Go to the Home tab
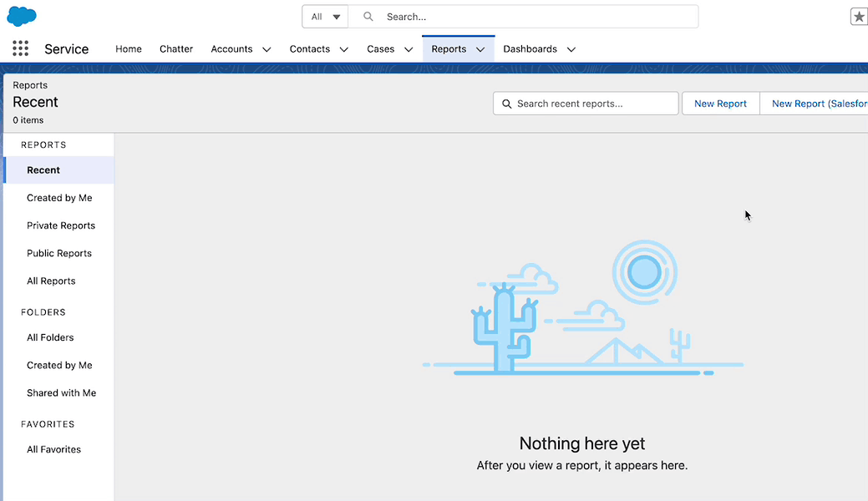Viewport: 868px width, 501px height. (x=129, y=49)
